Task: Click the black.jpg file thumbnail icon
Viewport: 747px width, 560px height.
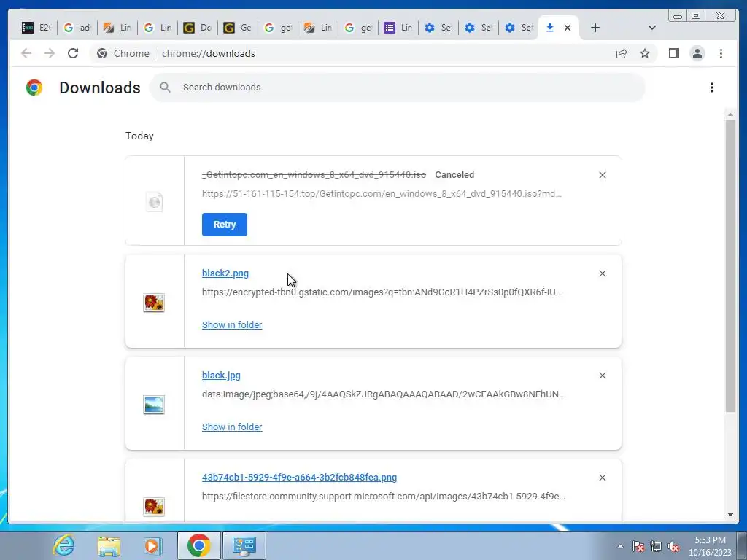Action: 154,405
